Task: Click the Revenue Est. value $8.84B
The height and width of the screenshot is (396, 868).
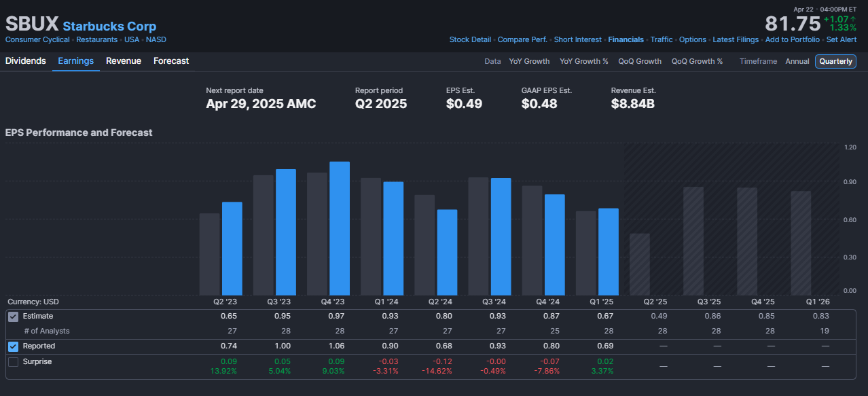Action: pos(633,104)
